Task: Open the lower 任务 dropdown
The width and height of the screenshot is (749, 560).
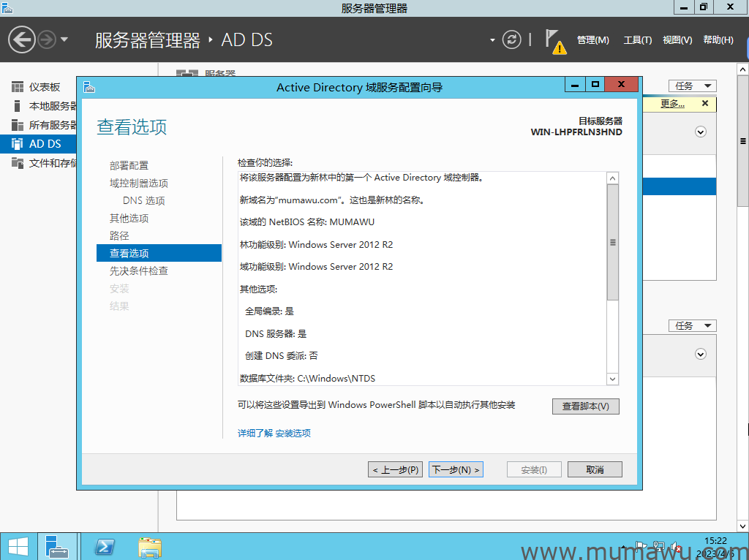Action: [x=692, y=325]
